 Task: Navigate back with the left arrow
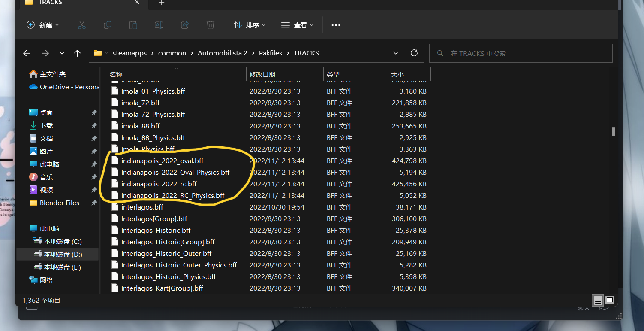[27, 53]
